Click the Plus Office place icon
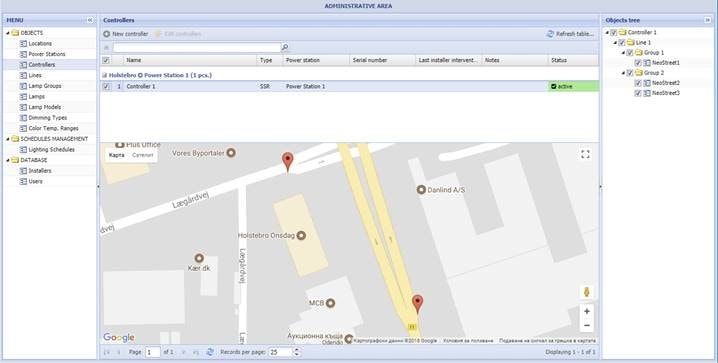 pos(120,145)
